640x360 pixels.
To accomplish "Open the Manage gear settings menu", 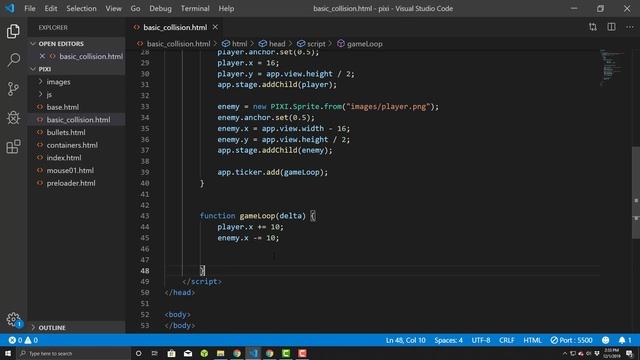I will click(x=13, y=319).
